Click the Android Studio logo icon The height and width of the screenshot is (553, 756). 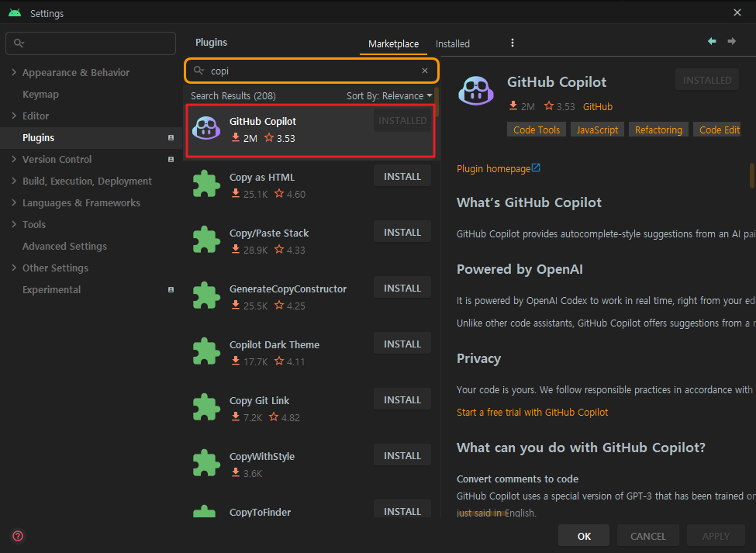pos(15,12)
